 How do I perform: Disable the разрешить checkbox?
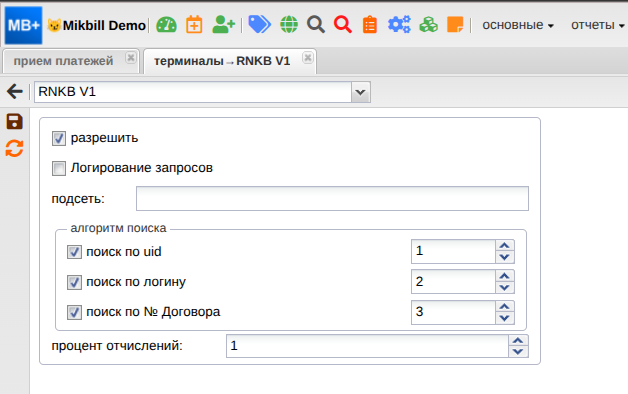click(x=59, y=139)
